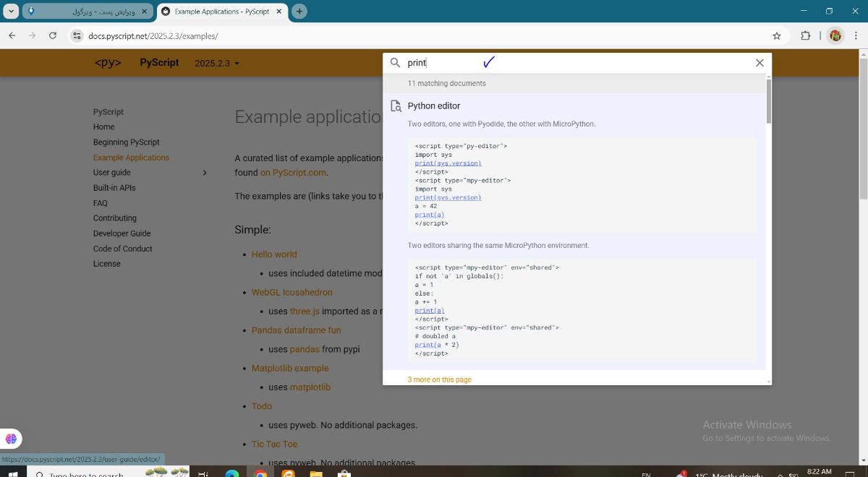This screenshot has width=868, height=477.
Task: Expand the User guide section
Action: pos(205,173)
